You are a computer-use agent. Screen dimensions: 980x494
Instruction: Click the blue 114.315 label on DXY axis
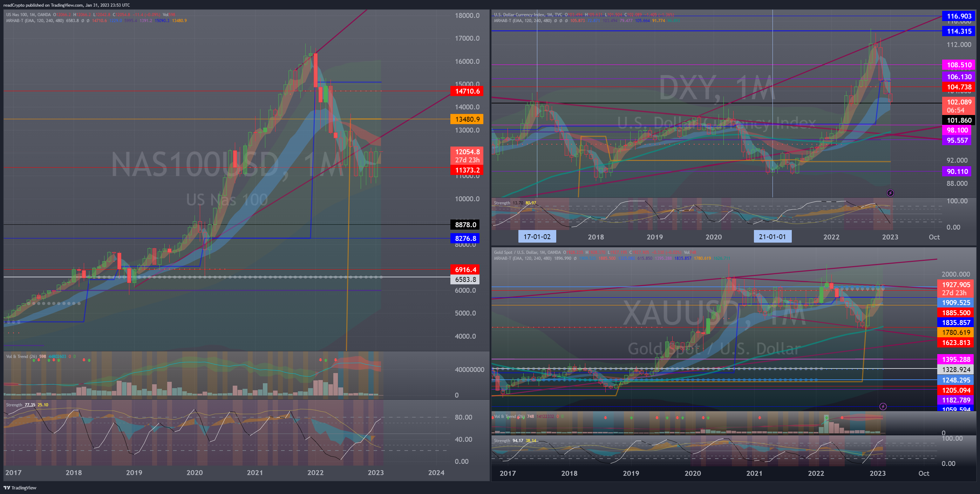(958, 31)
